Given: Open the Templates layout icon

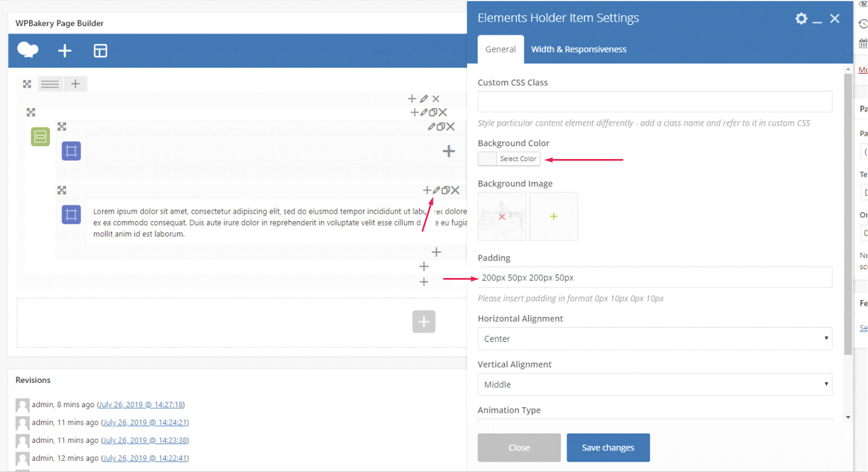Looking at the screenshot, I should [100, 51].
